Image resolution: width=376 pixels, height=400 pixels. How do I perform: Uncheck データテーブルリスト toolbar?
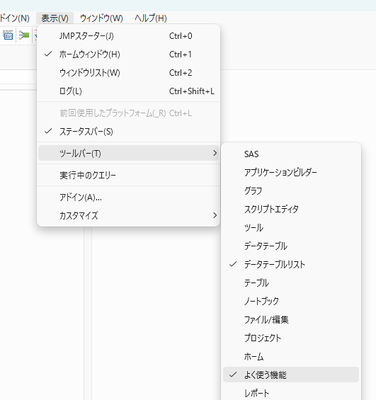[291, 264]
